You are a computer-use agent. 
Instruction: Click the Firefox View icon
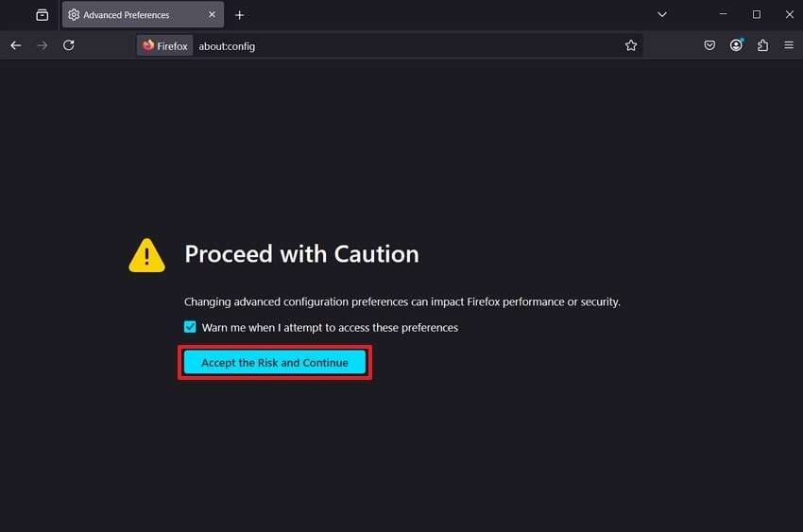(x=43, y=15)
